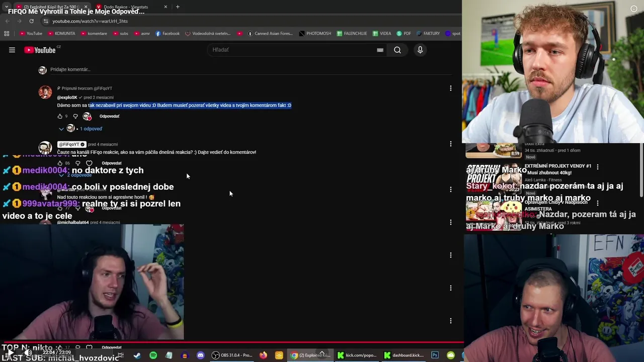Open @exploSK channel name link
Viewport: 644px width, 362px height.
[67, 98]
